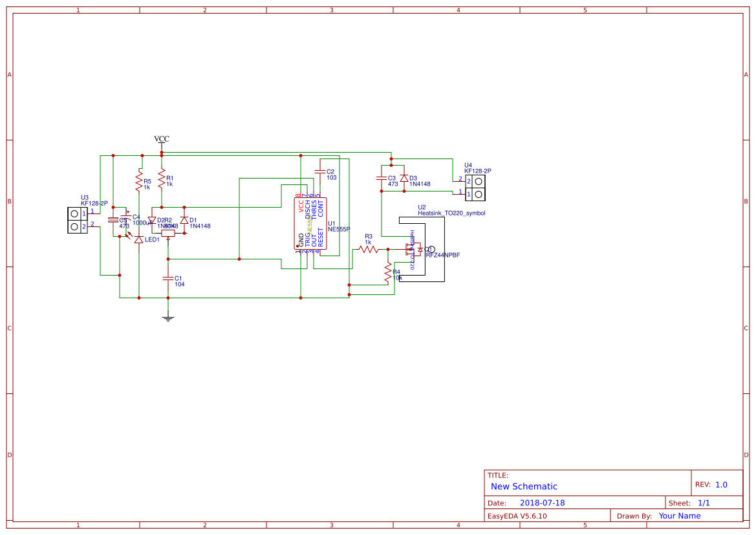
Task: Click the C1 104 value label
Action: (x=179, y=285)
